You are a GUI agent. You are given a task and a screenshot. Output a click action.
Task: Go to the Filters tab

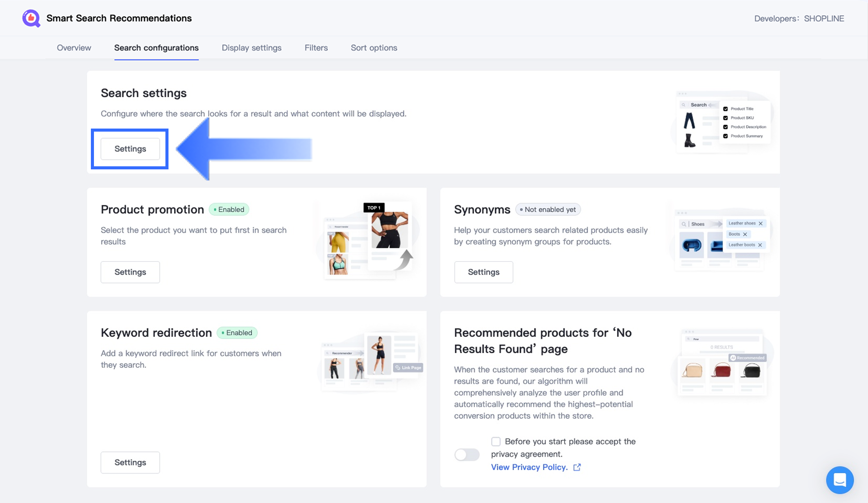[316, 48]
